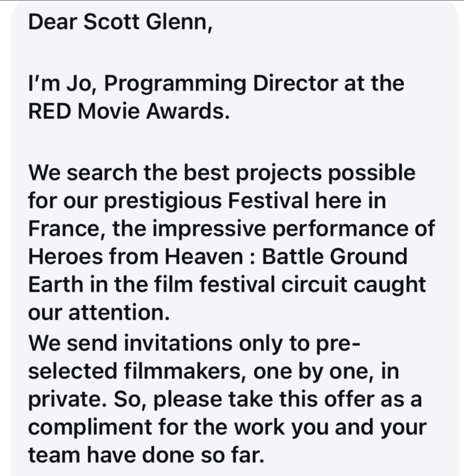This screenshot has width=464, height=476.
Task: Tap the title 'Heroes from Heaven'
Action: [x=135, y=257]
